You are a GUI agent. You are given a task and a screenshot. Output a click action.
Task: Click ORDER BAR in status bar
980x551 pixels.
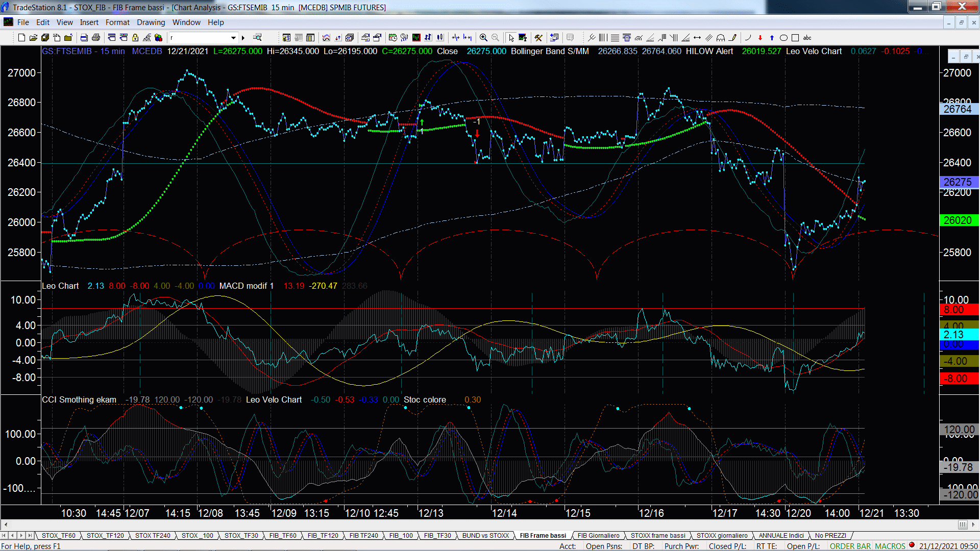[850, 546]
